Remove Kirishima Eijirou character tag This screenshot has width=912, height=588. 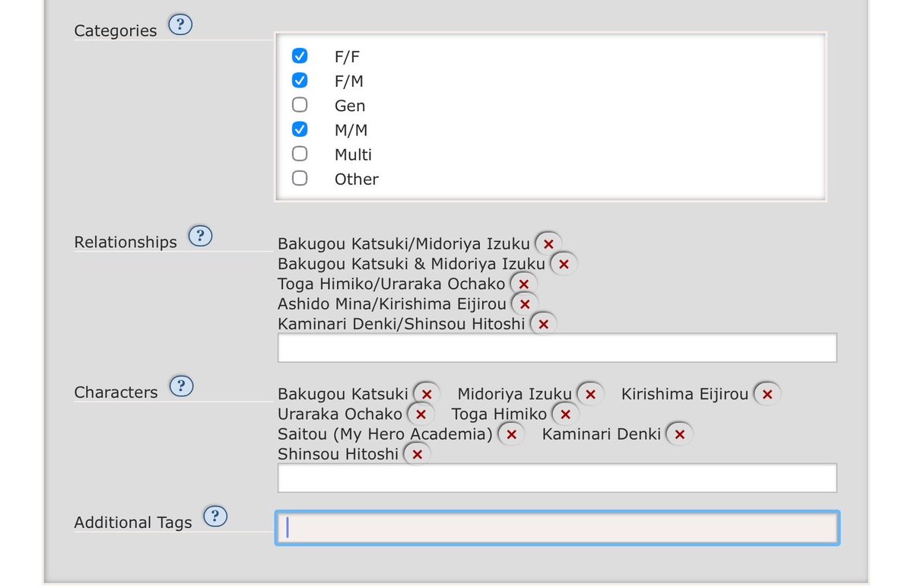click(x=767, y=394)
